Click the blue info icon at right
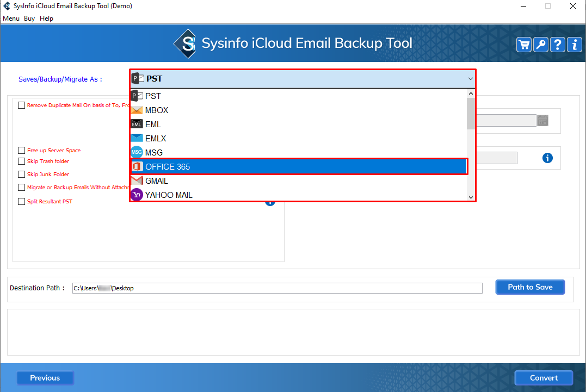This screenshot has width=586, height=392. (547, 158)
